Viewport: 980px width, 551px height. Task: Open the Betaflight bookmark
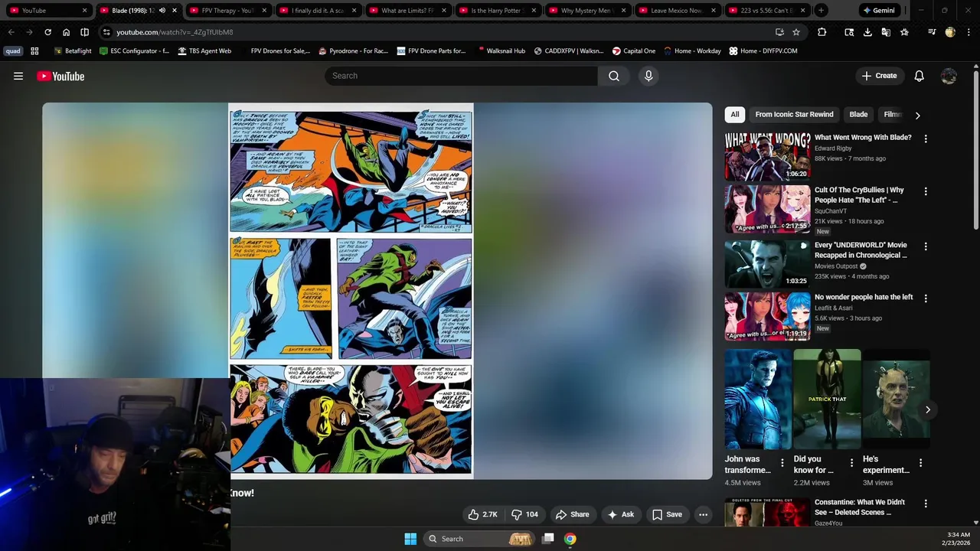pyautogui.click(x=73, y=51)
